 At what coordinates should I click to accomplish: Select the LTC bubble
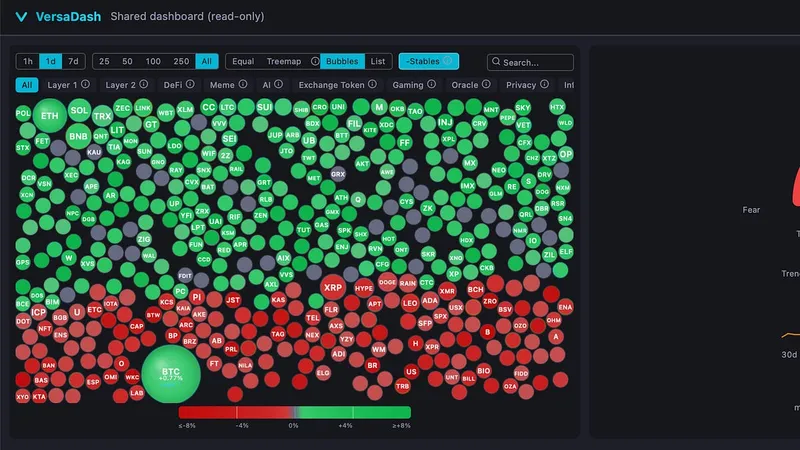tap(227, 107)
